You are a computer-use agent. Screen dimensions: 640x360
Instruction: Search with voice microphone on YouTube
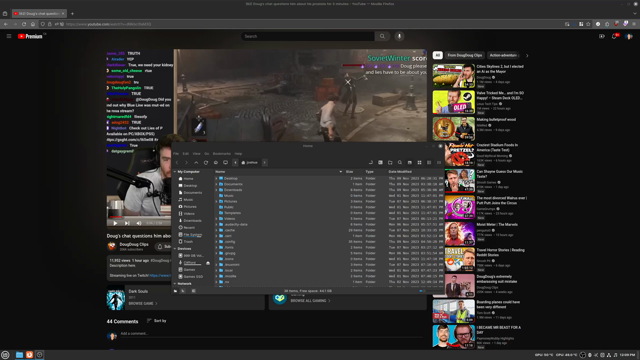(x=399, y=36)
